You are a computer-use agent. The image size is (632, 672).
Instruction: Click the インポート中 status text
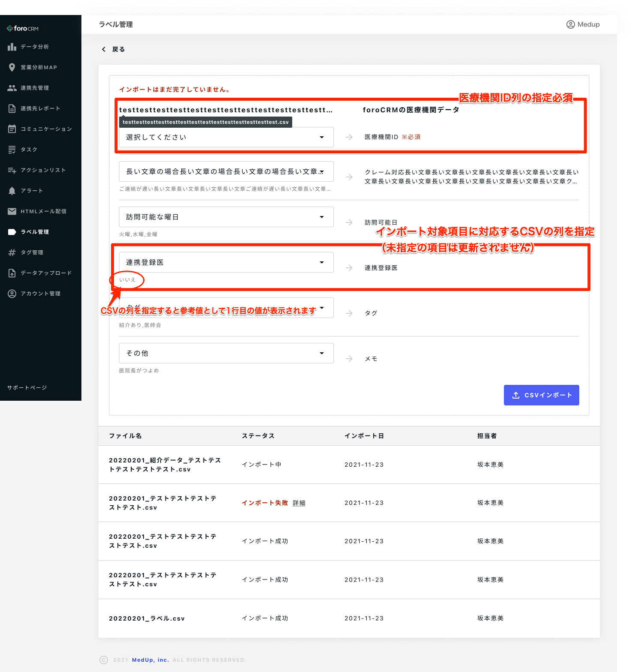[x=261, y=465]
